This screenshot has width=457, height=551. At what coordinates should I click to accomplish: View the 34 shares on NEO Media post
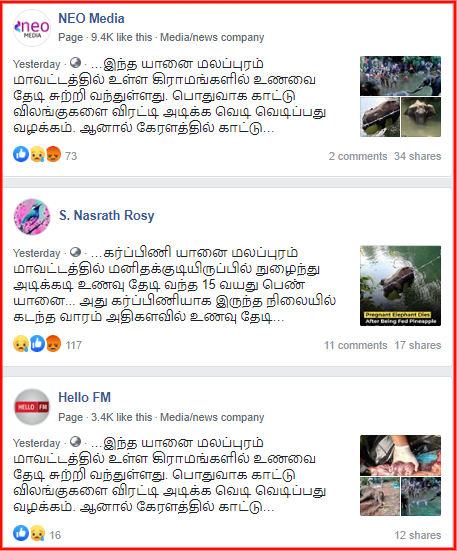pos(417,156)
